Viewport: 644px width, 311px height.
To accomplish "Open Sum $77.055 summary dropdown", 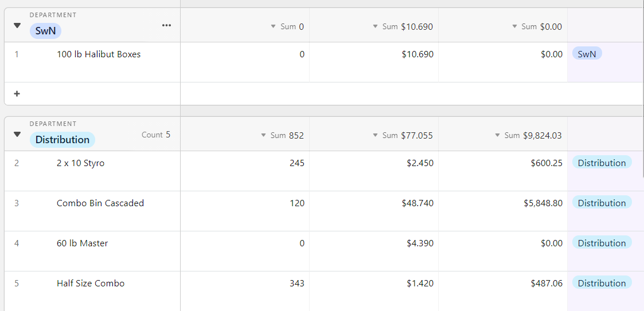I will coord(403,135).
